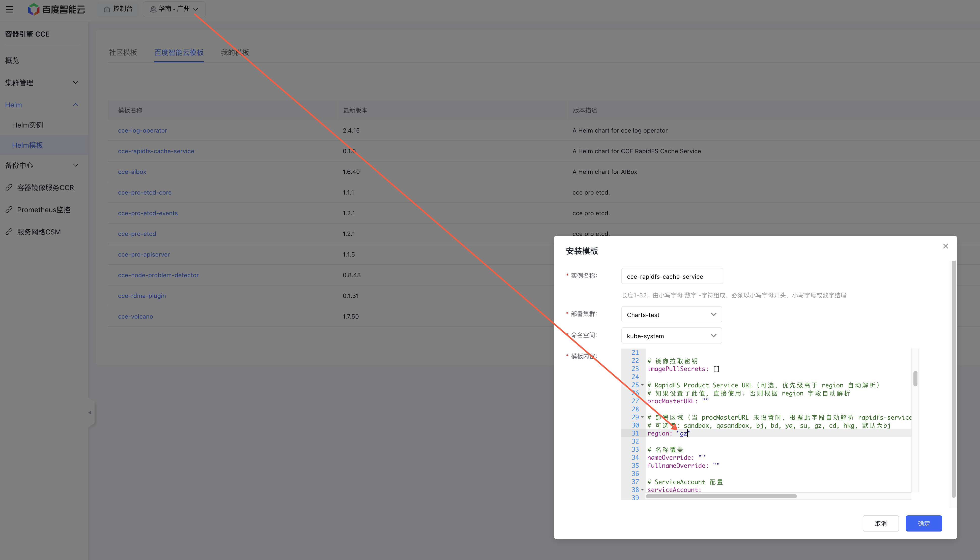Viewport: 980px width, 560px height.
Task: Expand the 备份中心 sidebar section
Action: pyautogui.click(x=42, y=165)
